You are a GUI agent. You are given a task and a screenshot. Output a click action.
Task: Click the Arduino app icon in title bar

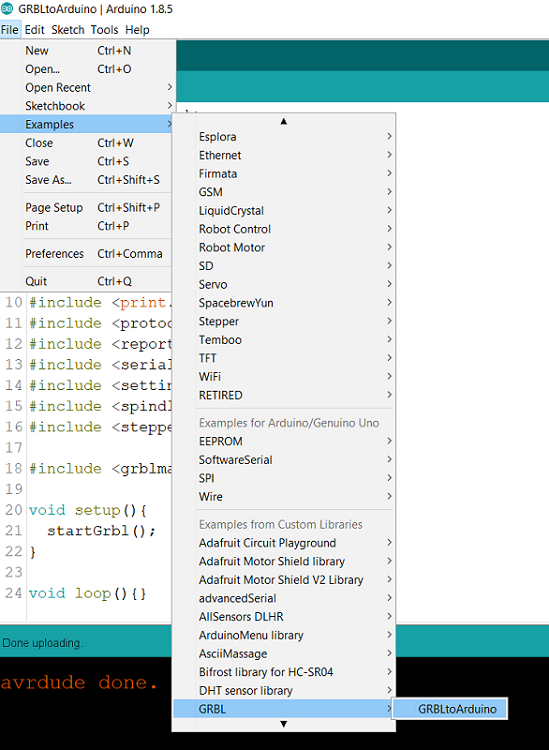click(7, 9)
